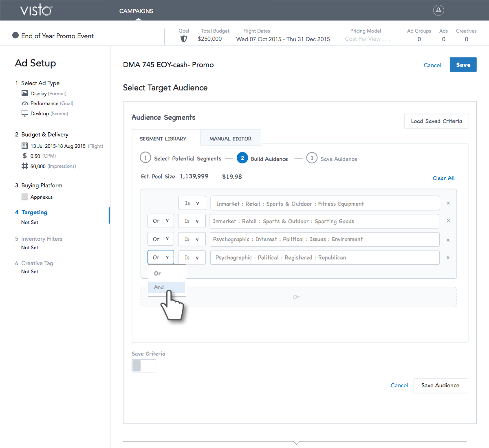Click the Performance gauge icon

pos(25,103)
